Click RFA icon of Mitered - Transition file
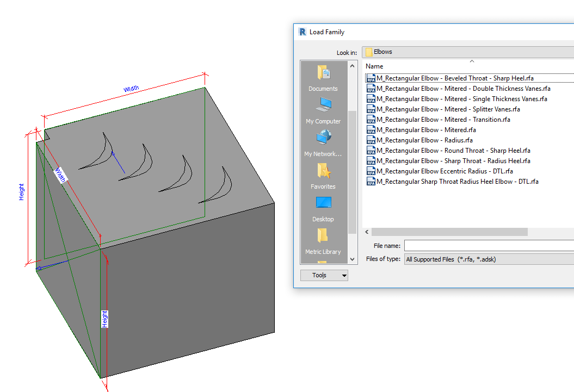 tap(371, 120)
